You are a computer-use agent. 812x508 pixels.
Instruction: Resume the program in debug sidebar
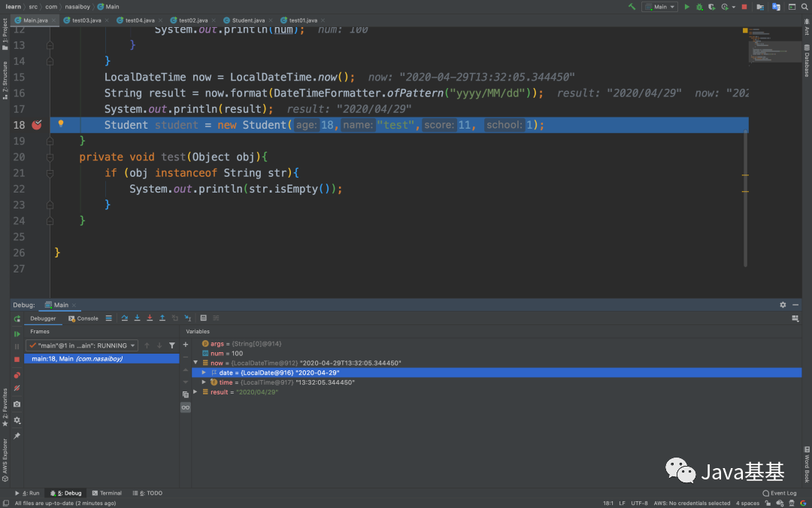click(x=17, y=334)
